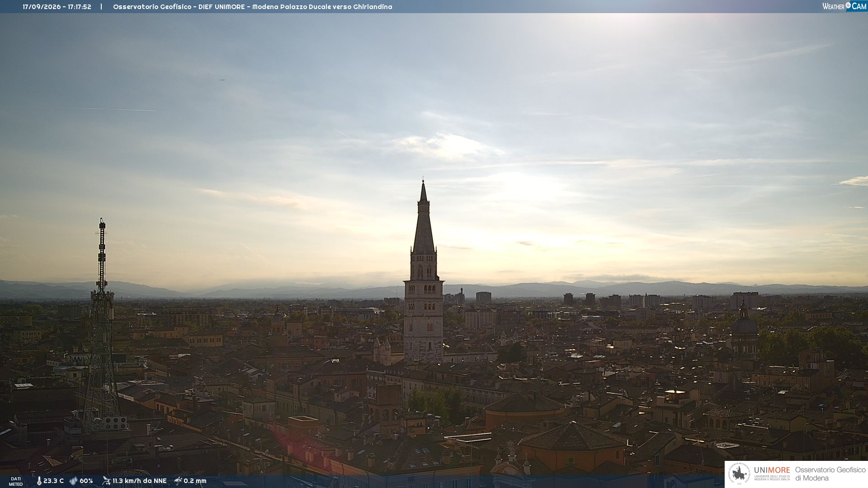Click the 17/09/2026 timestamp overlay
This screenshot has width=868, height=488.
pyautogui.click(x=57, y=7)
